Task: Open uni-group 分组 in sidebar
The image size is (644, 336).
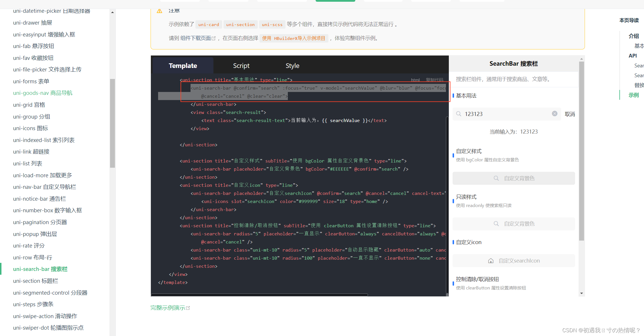Action: (x=32, y=117)
